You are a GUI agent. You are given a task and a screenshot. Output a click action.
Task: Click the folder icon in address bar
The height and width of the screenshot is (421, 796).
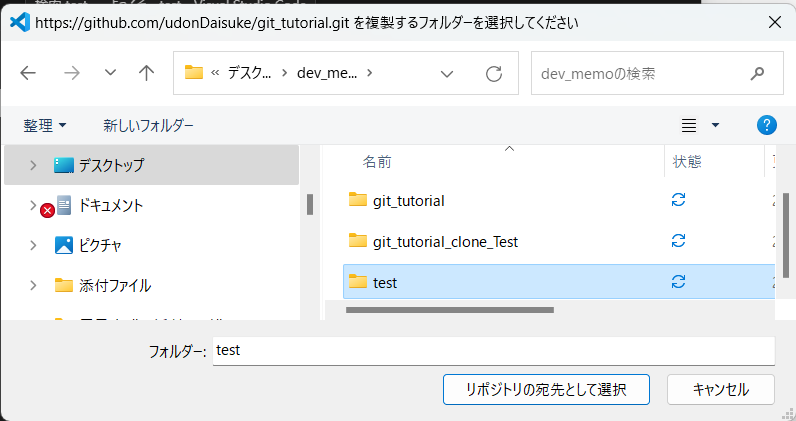(193, 73)
